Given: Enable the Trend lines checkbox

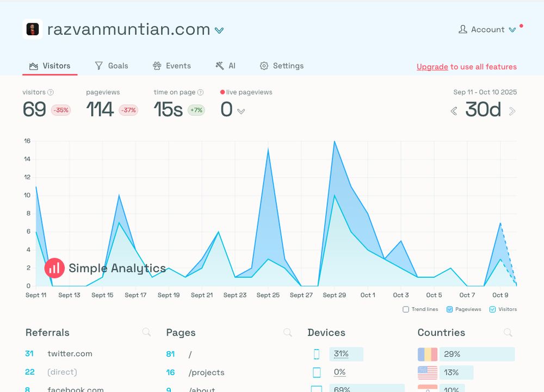Looking at the screenshot, I should point(406,309).
